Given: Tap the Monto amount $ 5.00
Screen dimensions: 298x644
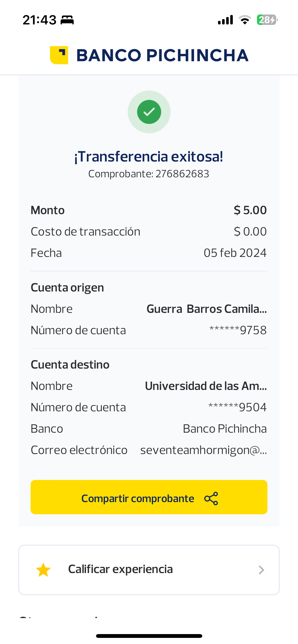Looking at the screenshot, I should (x=250, y=210).
